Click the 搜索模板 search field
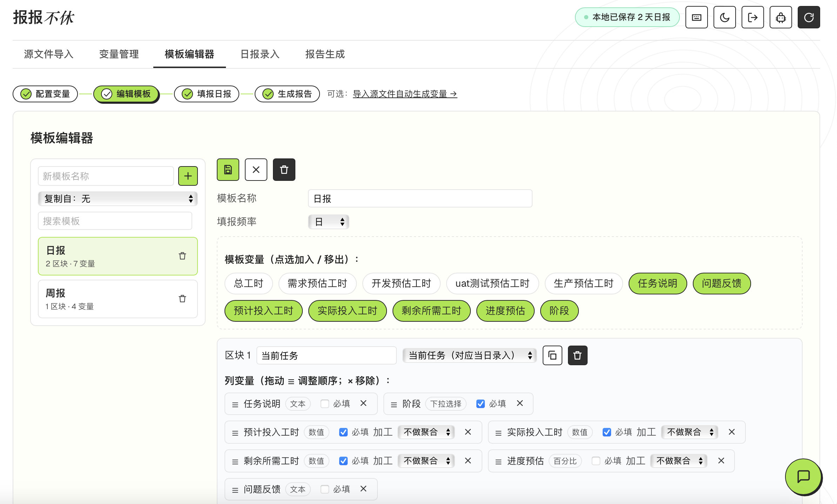 tap(115, 221)
